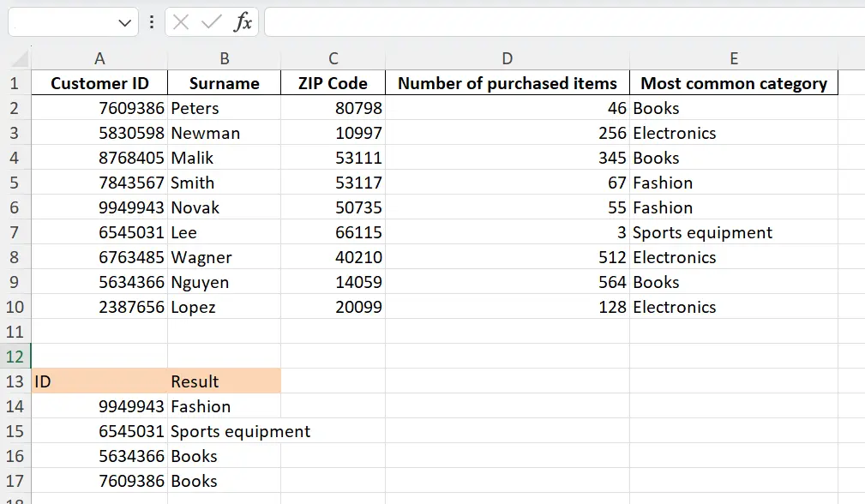Click inside the formula bar input
This screenshot has width=865, height=504.
coord(564,22)
